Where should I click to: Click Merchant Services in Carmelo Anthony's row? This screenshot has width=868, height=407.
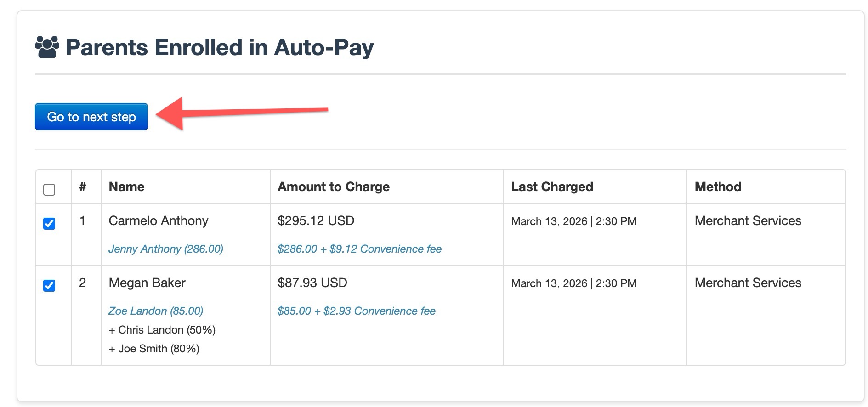[x=748, y=221]
